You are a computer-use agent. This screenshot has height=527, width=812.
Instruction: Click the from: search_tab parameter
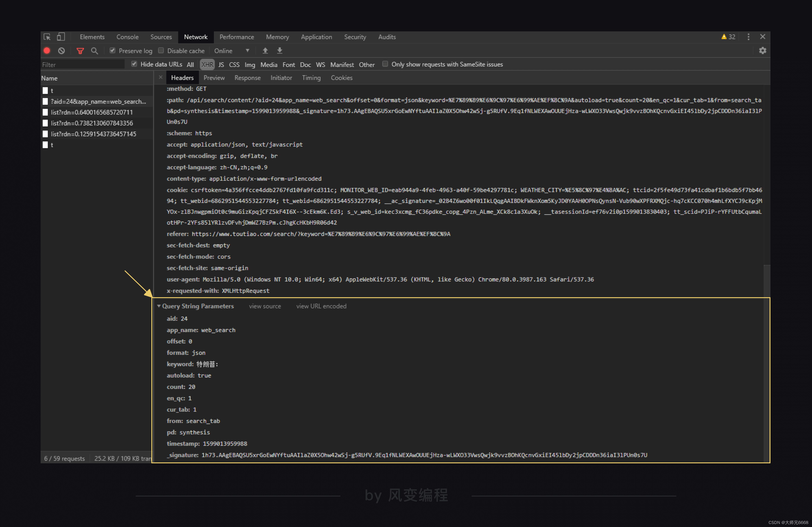click(193, 421)
